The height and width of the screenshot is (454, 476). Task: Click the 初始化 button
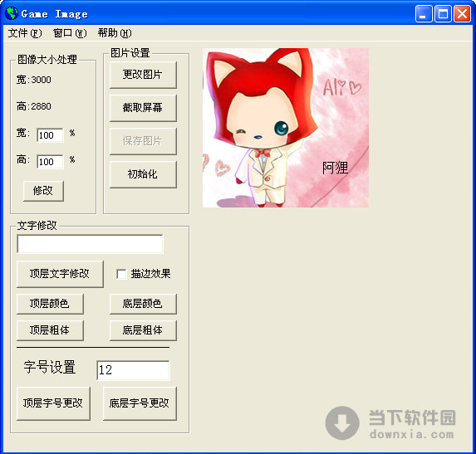pyautogui.click(x=143, y=174)
